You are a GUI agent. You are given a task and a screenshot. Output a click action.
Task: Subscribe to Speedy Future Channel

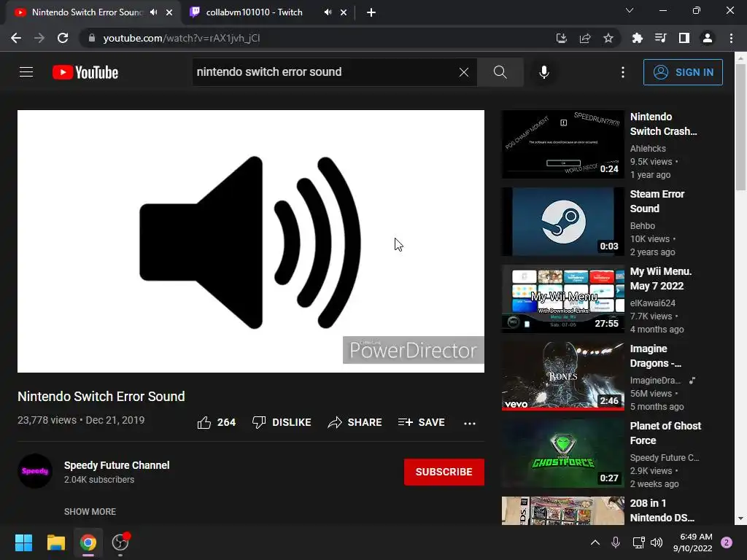pyautogui.click(x=444, y=472)
